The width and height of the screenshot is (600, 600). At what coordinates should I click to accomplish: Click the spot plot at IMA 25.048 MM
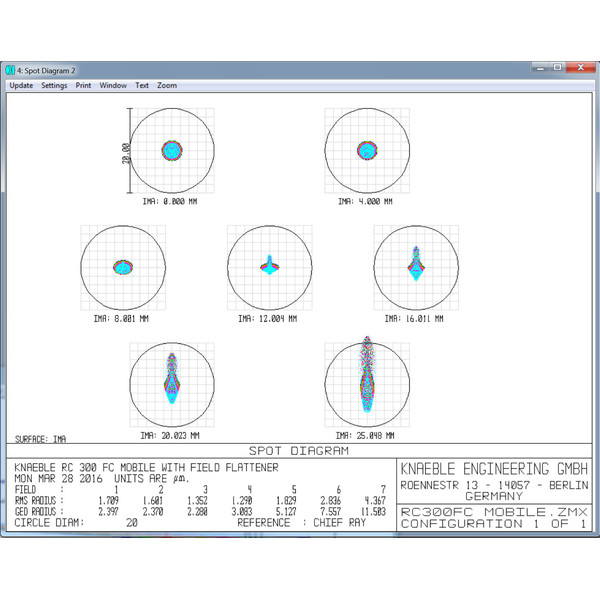click(367, 383)
